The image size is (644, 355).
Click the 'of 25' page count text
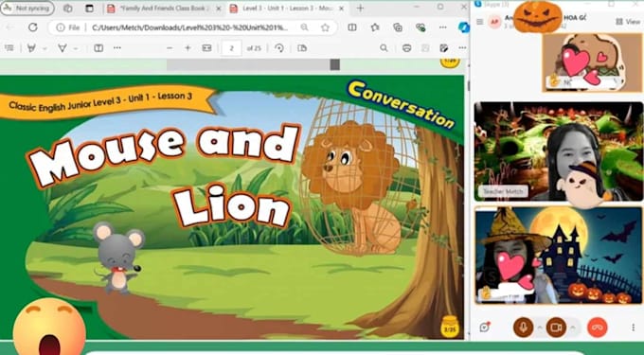click(x=254, y=48)
